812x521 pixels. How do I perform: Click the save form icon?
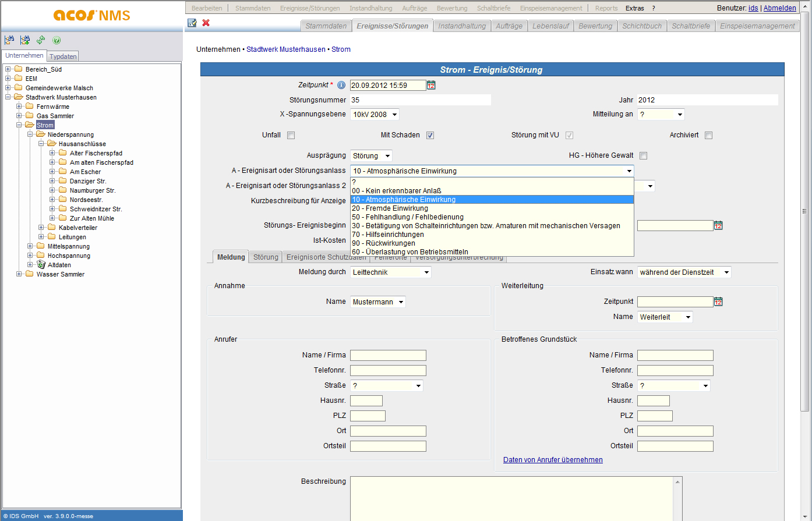[192, 23]
